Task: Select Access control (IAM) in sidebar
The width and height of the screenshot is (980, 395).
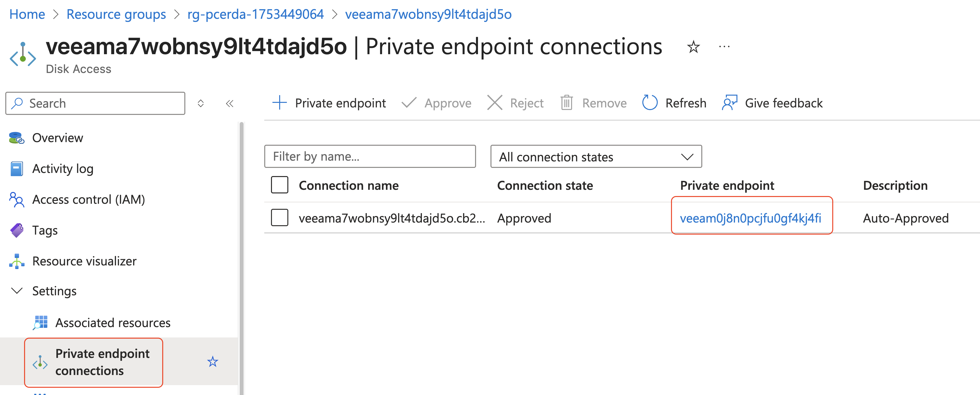Action: pos(88,200)
